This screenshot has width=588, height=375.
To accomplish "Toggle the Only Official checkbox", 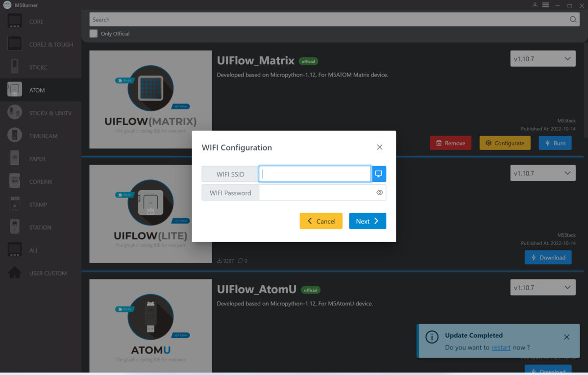I will point(94,34).
